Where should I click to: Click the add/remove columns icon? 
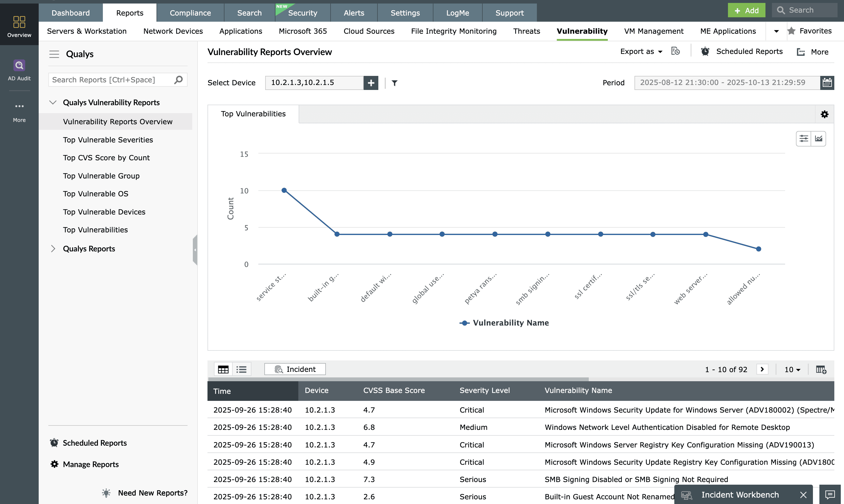coord(821,369)
